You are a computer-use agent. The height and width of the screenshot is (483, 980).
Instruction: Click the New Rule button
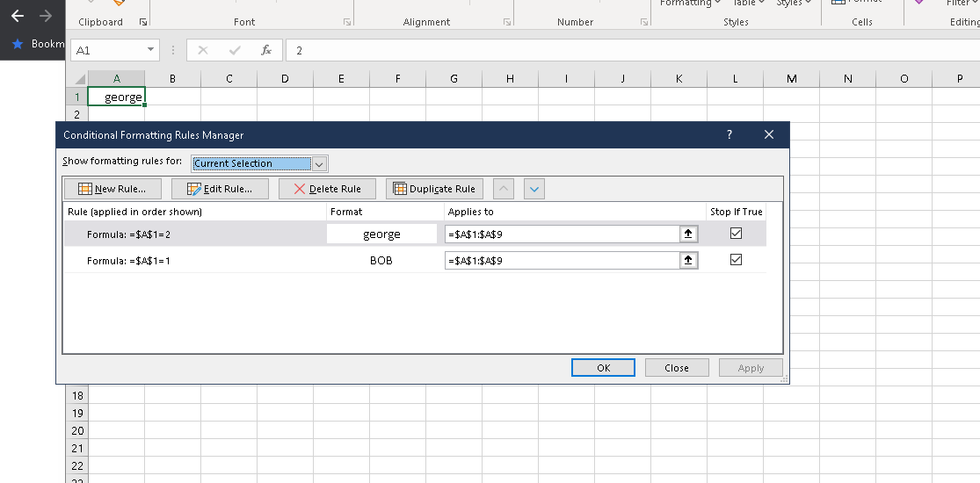(x=113, y=189)
